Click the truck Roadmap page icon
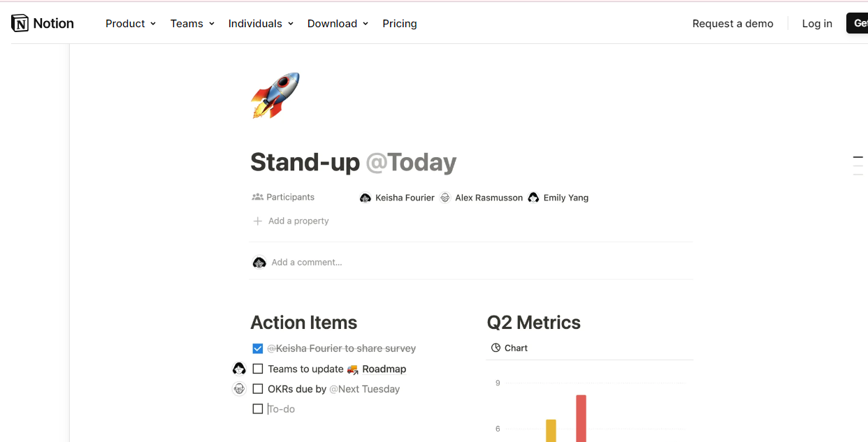This screenshot has width=868, height=442. (353, 369)
